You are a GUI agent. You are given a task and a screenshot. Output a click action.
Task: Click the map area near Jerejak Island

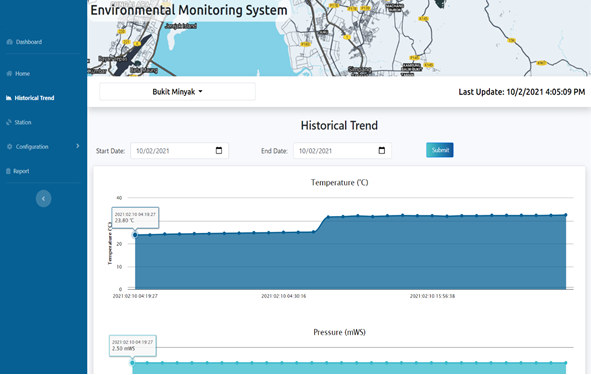(x=181, y=26)
